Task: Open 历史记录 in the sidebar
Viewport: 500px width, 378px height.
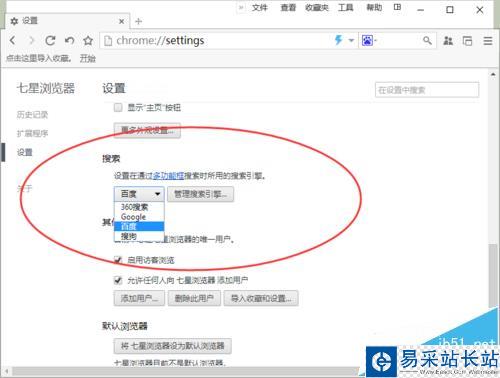Action: pos(32,115)
